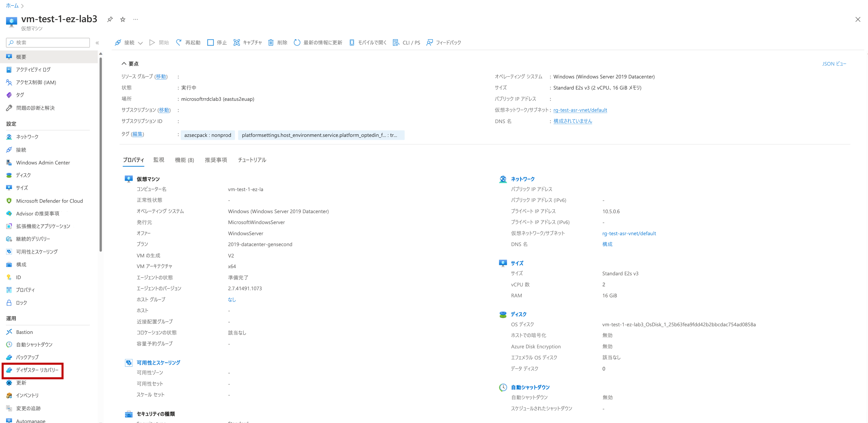Click the 再起動 restart toolbar icon

point(179,43)
